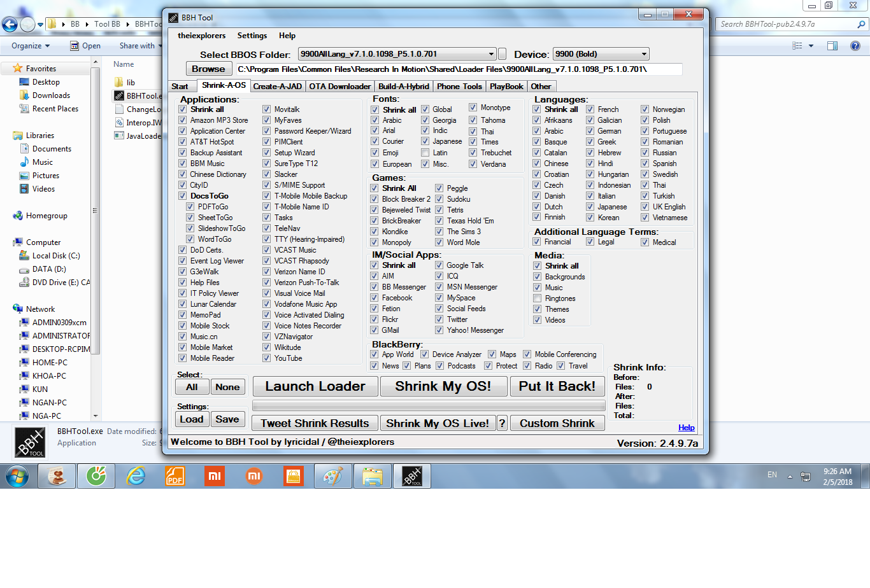Open the Music library in Explorer
The height and width of the screenshot is (588, 870).
coord(43,162)
